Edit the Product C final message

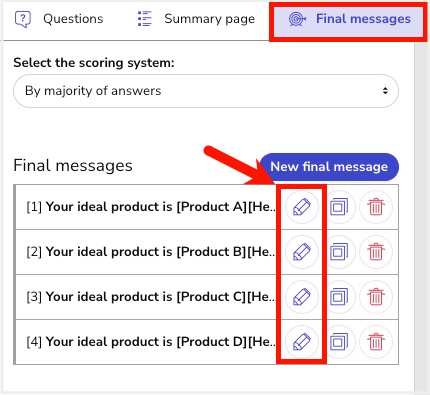(x=302, y=297)
